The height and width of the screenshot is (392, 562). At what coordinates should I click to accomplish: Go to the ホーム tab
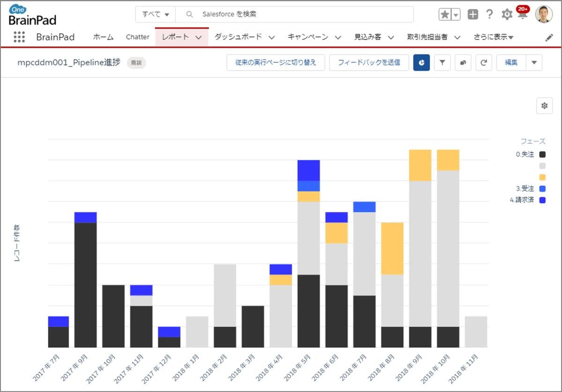(103, 37)
